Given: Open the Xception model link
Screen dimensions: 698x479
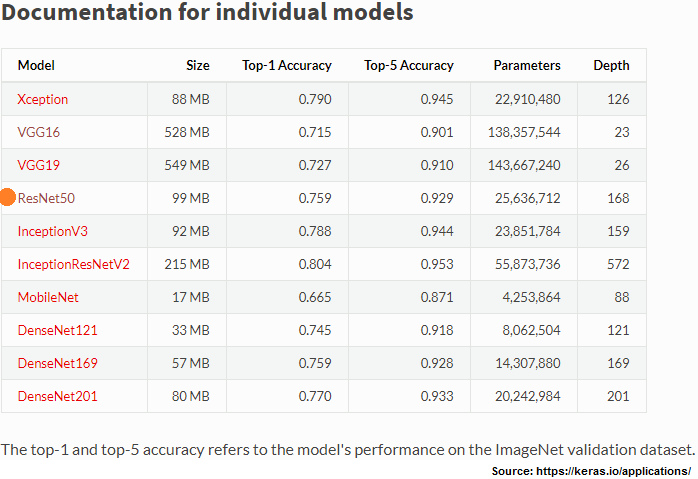Looking at the screenshot, I should click(43, 99).
